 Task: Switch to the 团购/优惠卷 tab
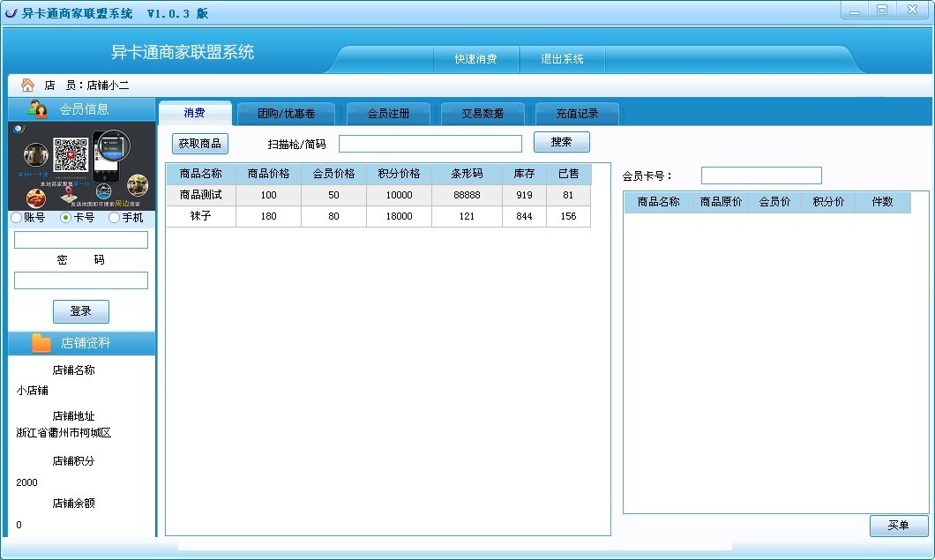click(286, 113)
